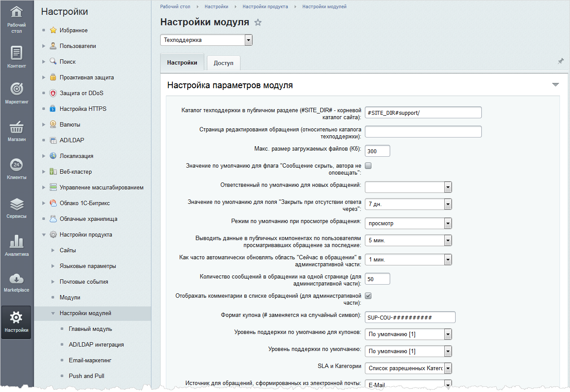Go to Рабочий стол breadcrumb link
Screen dimensions: 570x392
175,7
